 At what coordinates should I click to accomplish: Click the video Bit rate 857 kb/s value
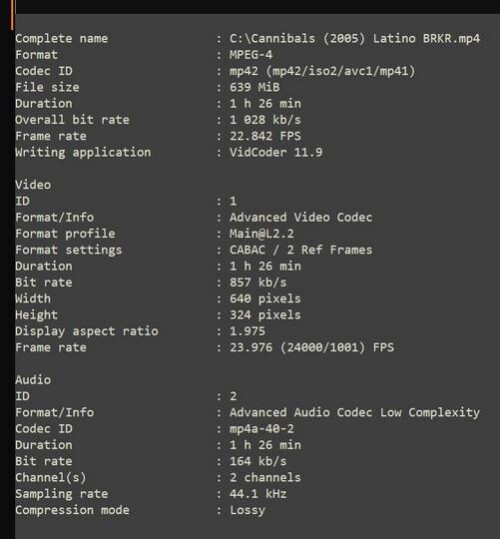coord(258,283)
